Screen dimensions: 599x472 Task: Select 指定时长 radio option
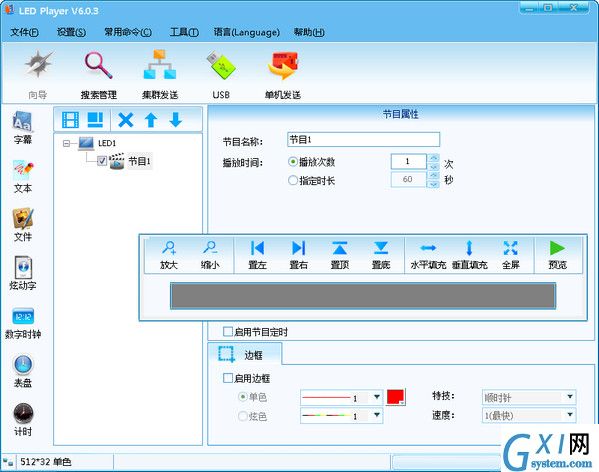[x=293, y=180]
